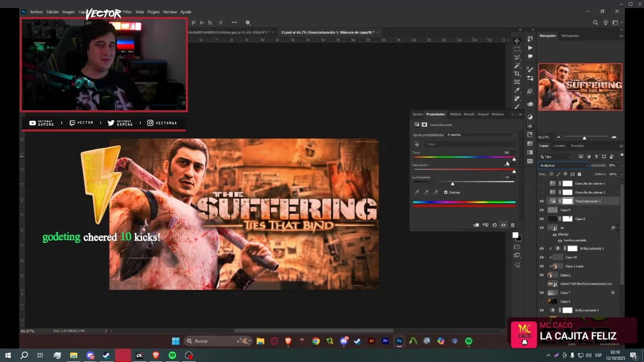Click the Windows taskbar Buscar search box
This screenshot has width=644, height=362.
tap(218, 341)
